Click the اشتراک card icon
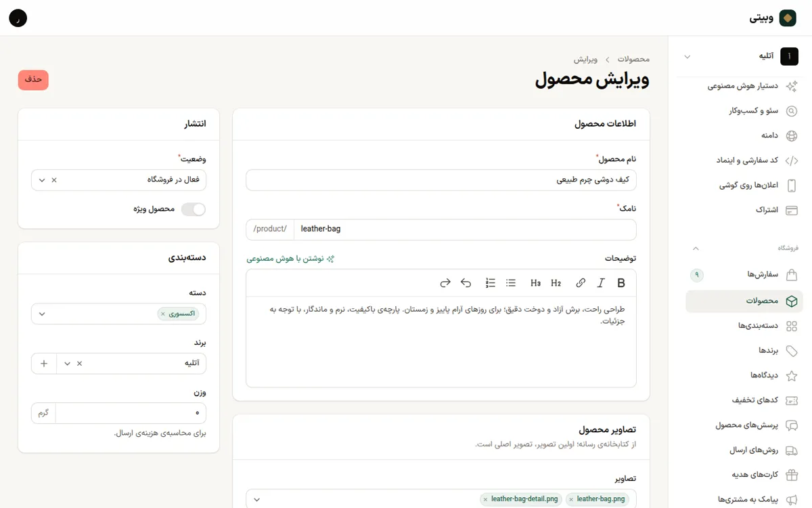The image size is (812, 508). coord(791,210)
